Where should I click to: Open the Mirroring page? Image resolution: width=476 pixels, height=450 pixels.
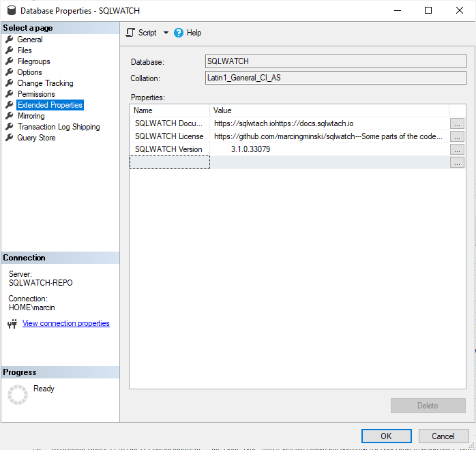pos(31,116)
